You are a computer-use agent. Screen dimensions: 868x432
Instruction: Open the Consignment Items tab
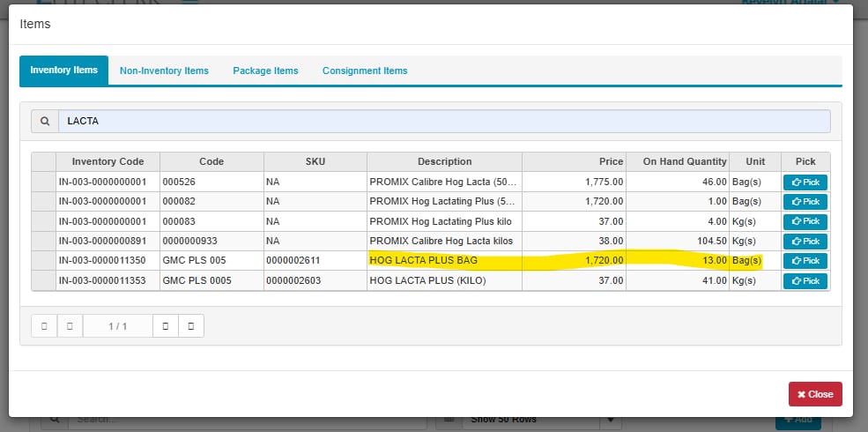pyautogui.click(x=365, y=71)
